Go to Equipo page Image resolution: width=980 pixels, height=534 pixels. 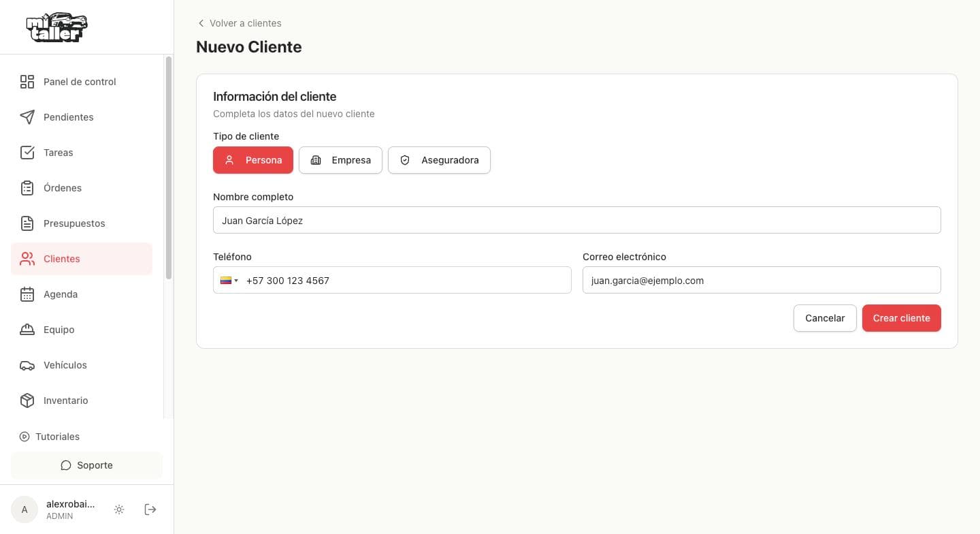pos(82,330)
